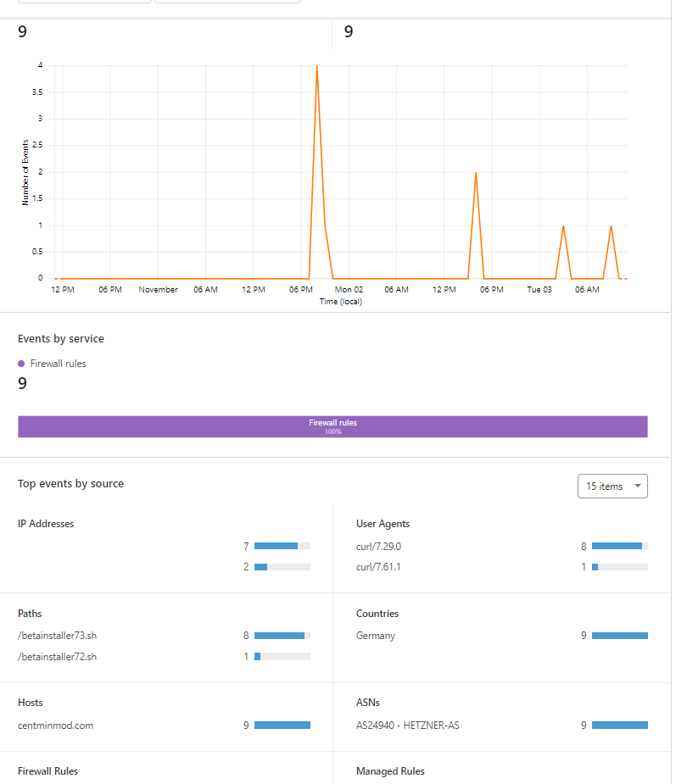Click the Germany count bar showing 9
Viewport: 676px width, 784px height.
tap(620, 636)
